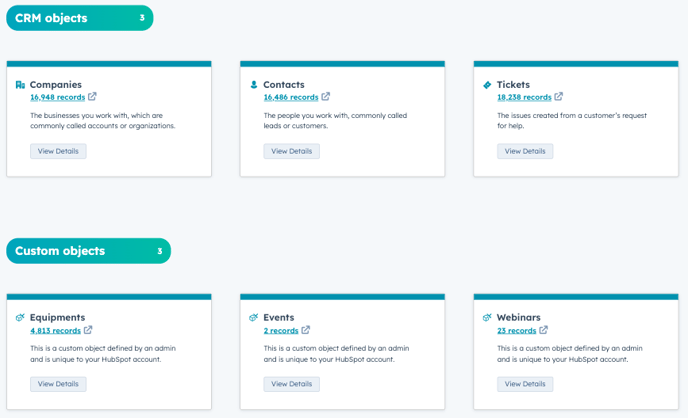Click the Contacts person icon
The image size is (688, 418).
pyautogui.click(x=254, y=85)
